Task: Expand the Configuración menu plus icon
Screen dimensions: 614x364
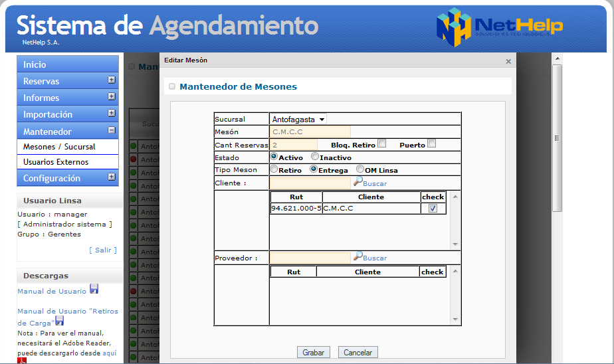Action: coord(112,177)
